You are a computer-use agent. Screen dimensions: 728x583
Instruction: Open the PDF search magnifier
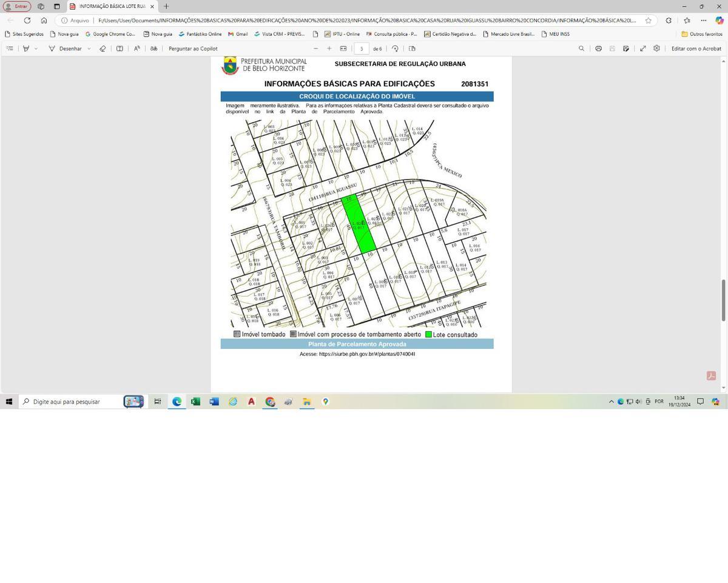click(x=581, y=49)
